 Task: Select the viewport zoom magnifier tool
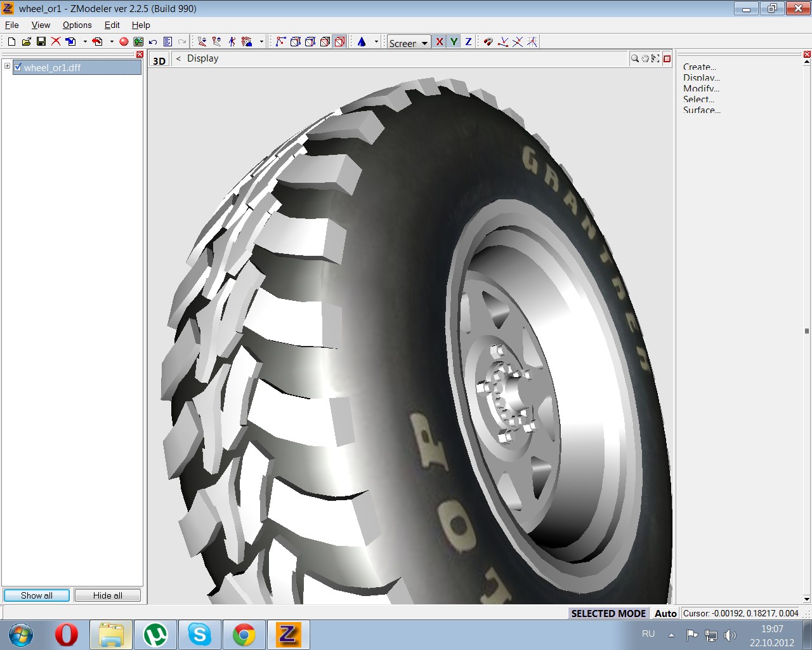634,58
